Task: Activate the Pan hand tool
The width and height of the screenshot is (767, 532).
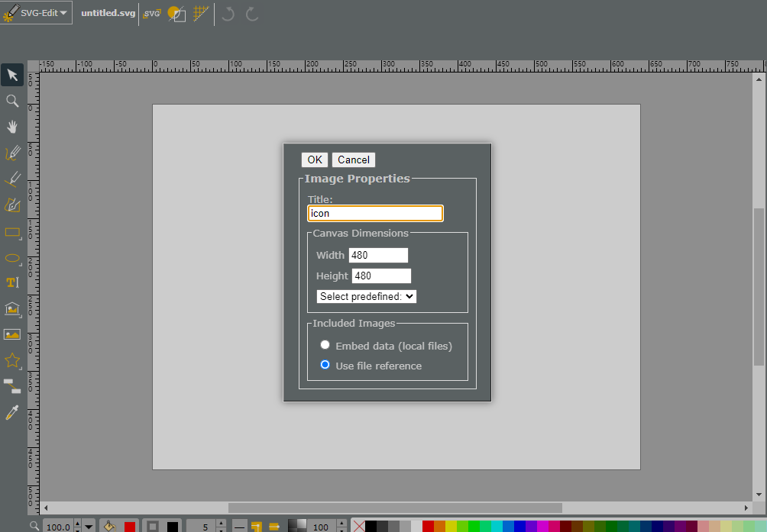Action: coord(12,127)
